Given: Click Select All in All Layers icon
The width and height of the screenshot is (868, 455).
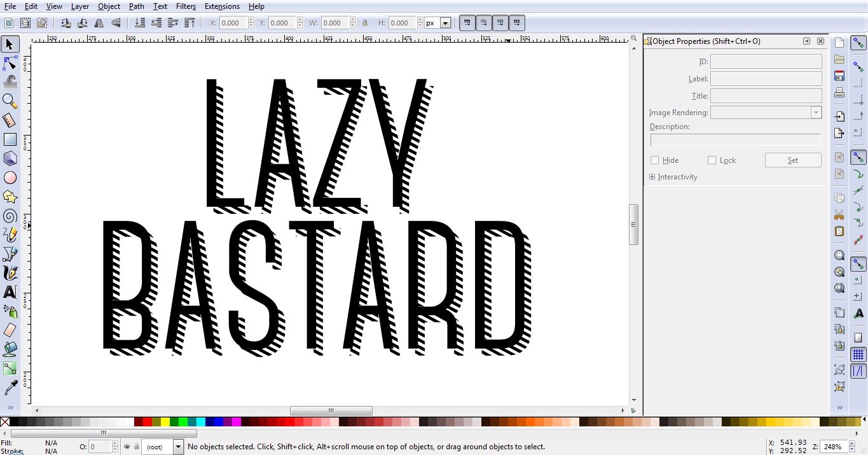Looking at the screenshot, I should (25, 23).
